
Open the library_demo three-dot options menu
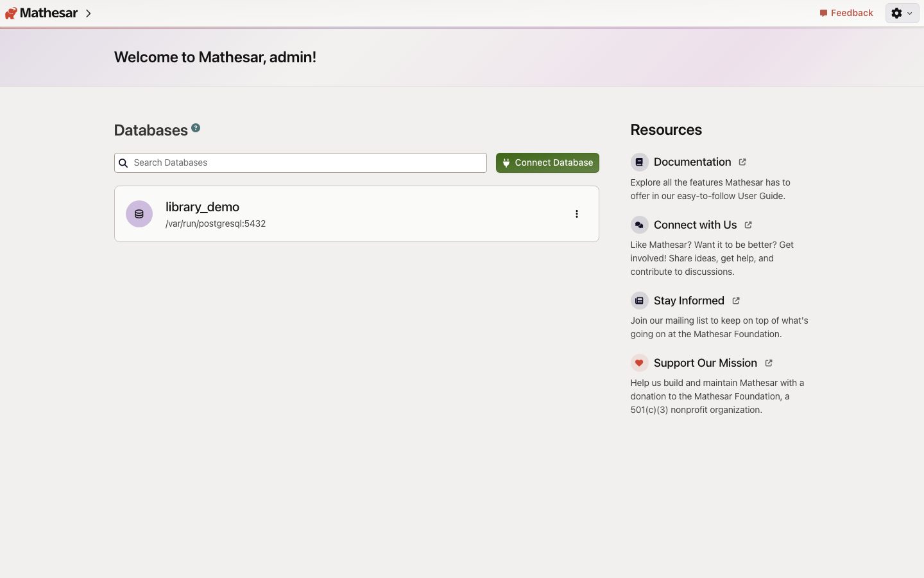click(577, 214)
